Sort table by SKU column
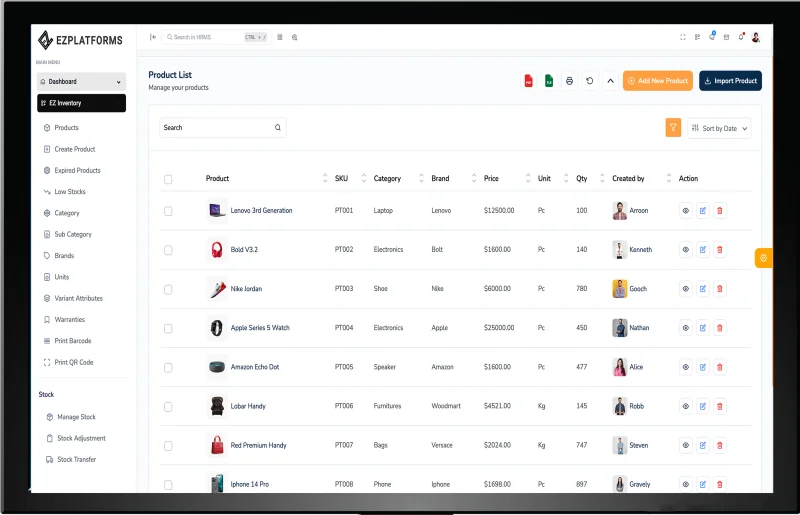 click(364, 178)
